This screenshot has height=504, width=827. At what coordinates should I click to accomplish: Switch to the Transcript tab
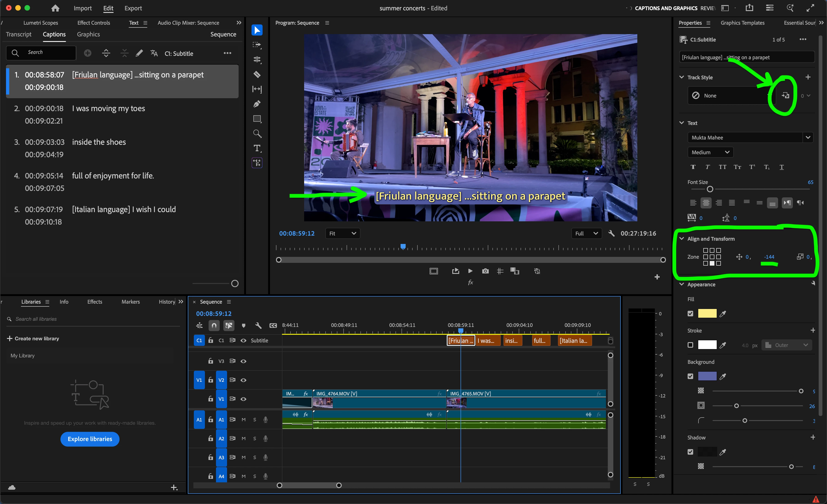click(18, 34)
